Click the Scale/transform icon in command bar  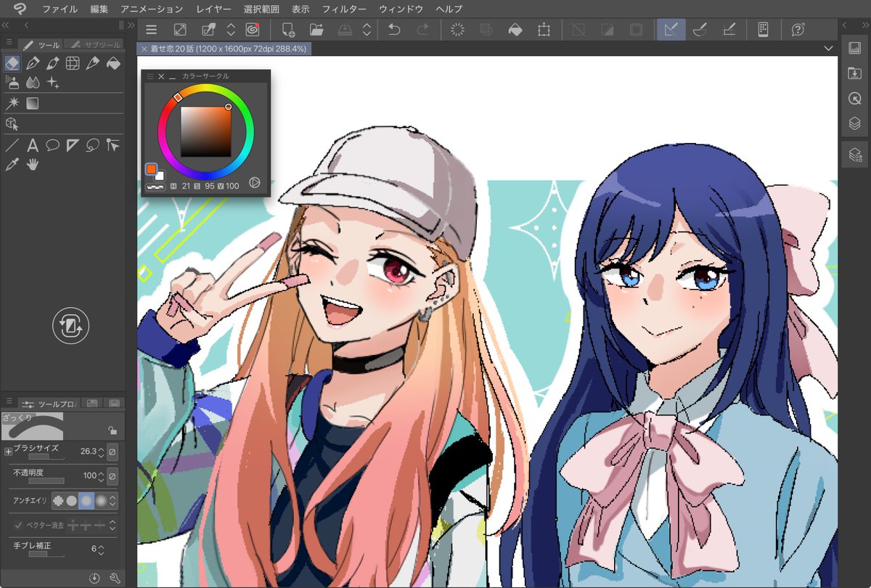pos(544,30)
